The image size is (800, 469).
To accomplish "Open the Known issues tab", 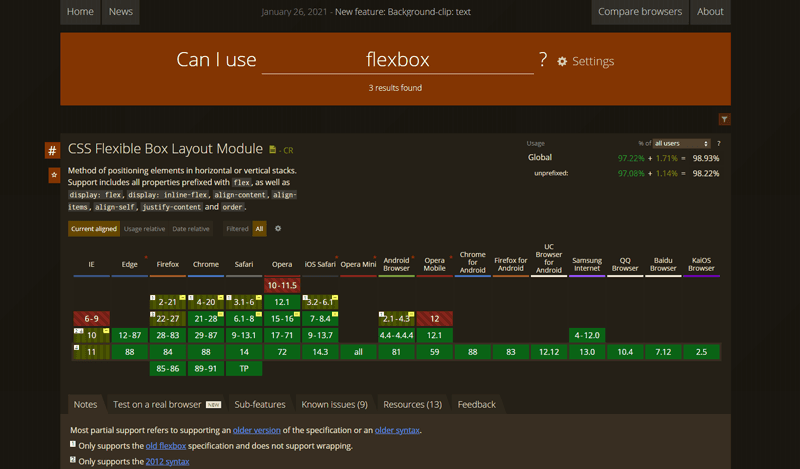I will pyautogui.click(x=334, y=404).
